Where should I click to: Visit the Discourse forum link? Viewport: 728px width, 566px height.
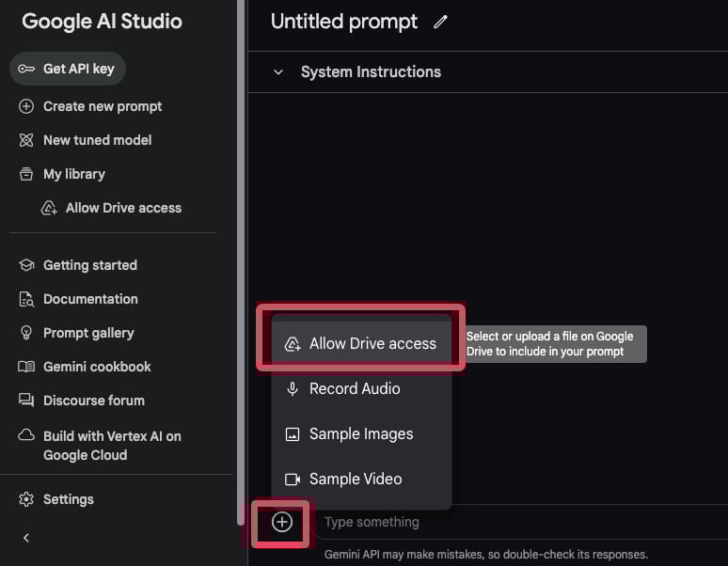(93, 401)
